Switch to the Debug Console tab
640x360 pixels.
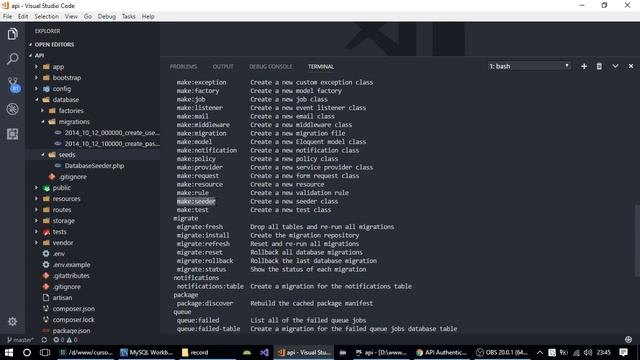click(271, 67)
